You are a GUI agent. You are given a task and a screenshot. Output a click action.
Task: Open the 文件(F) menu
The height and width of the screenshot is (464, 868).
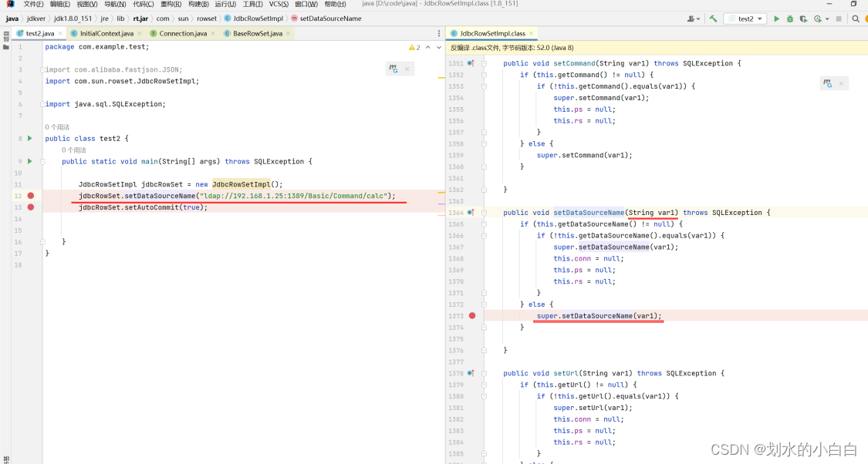click(x=33, y=5)
